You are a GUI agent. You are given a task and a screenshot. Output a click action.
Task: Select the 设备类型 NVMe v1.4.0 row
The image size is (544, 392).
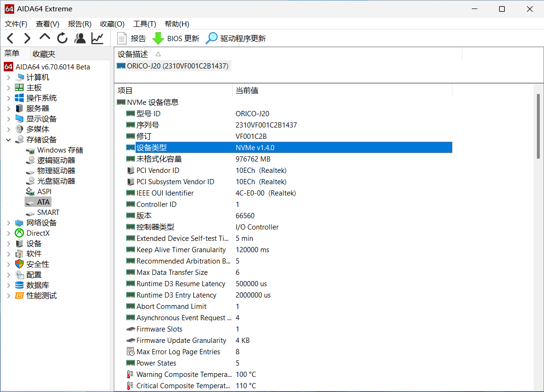[x=289, y=147]
